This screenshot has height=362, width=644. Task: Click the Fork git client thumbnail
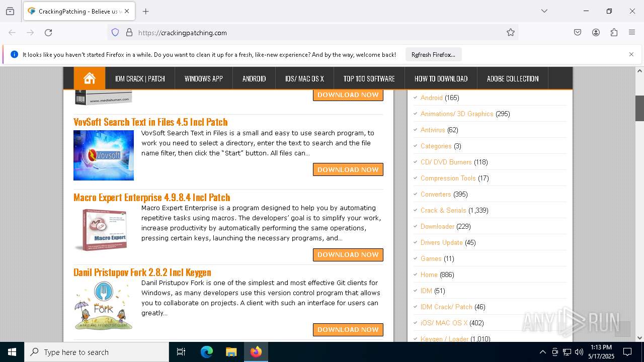pos(104,305)
